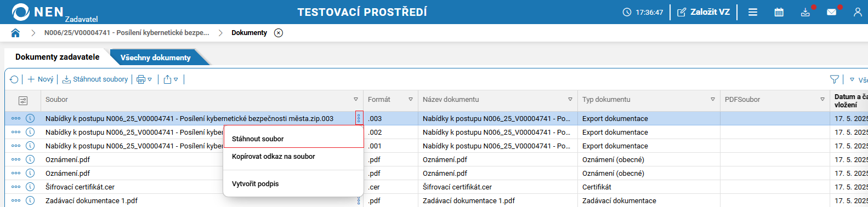Click Zadávací dokumentace 1.pdf in Název dokumentu column

click(x=469, y=200)
